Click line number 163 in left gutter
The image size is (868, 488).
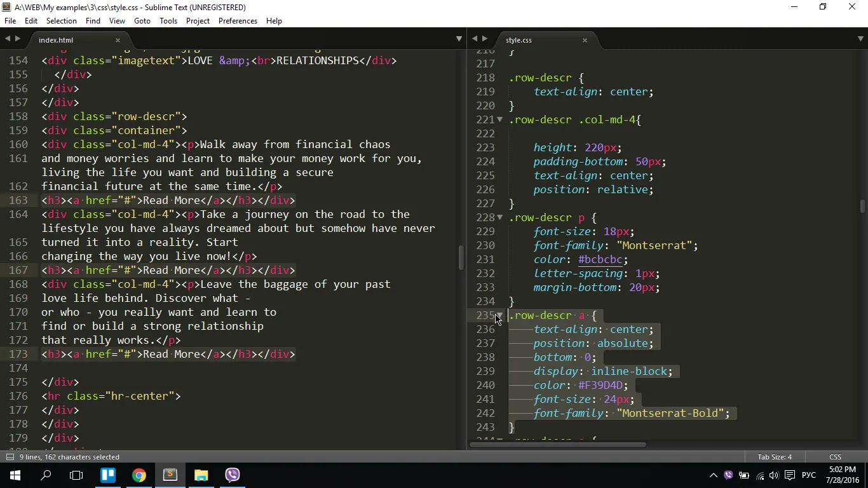coord(18,200)
